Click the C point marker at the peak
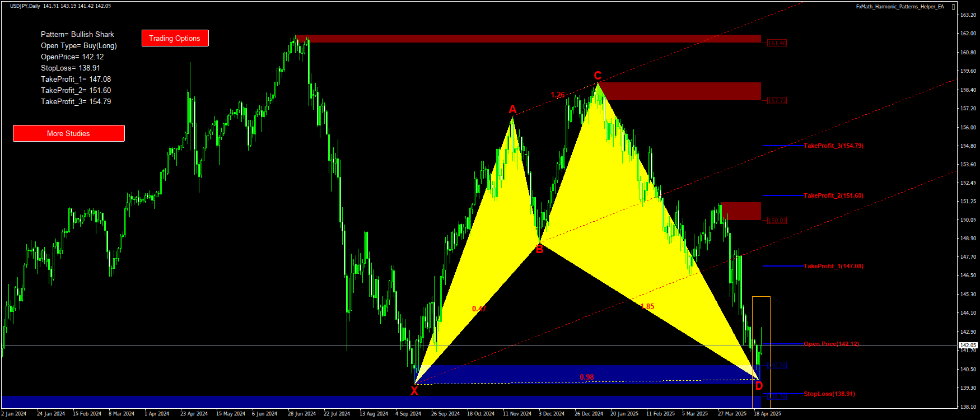The width and height of the screenshot is (980, 420). click(x=598, y=76)
